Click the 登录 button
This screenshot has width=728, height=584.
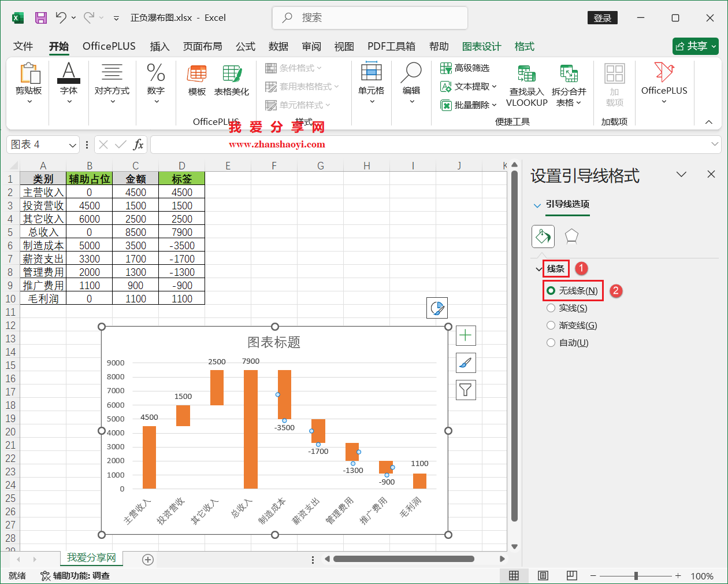pos(603,18)
